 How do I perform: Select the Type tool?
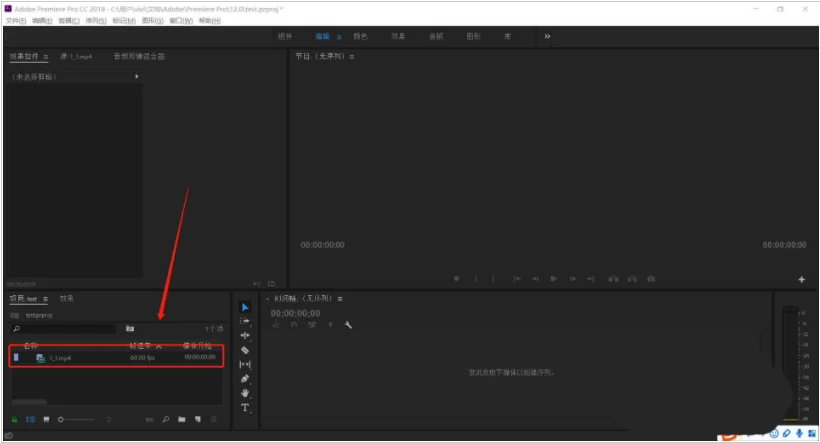[245, 407]
